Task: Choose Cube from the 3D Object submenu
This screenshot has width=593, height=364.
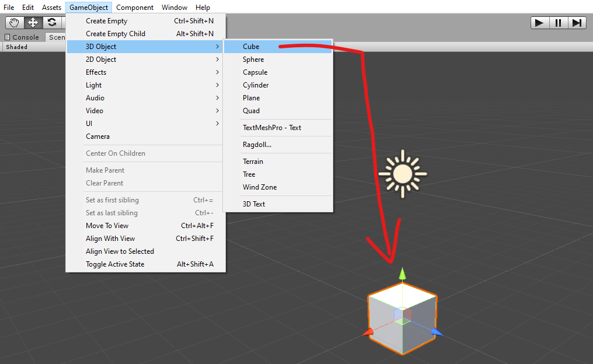Action: coord(252,47)
